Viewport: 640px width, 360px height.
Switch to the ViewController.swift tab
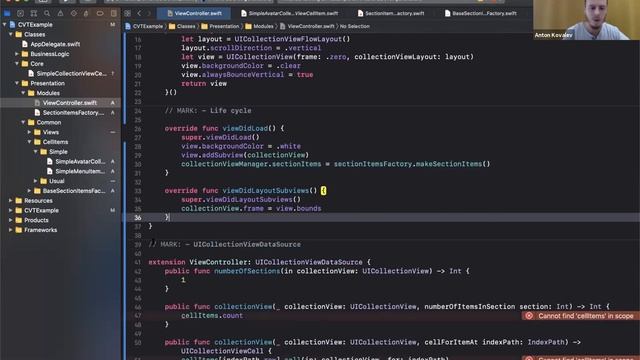194,13
